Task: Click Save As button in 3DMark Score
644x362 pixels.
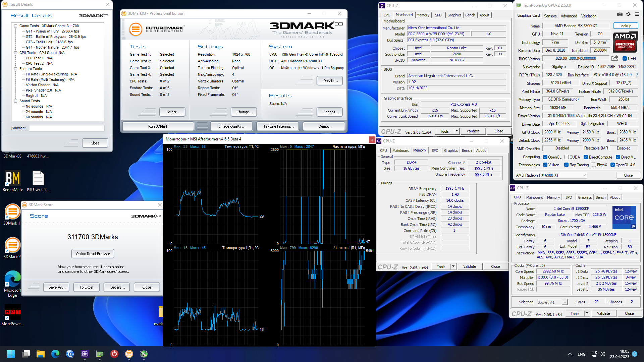Action: tap(57, 287)
